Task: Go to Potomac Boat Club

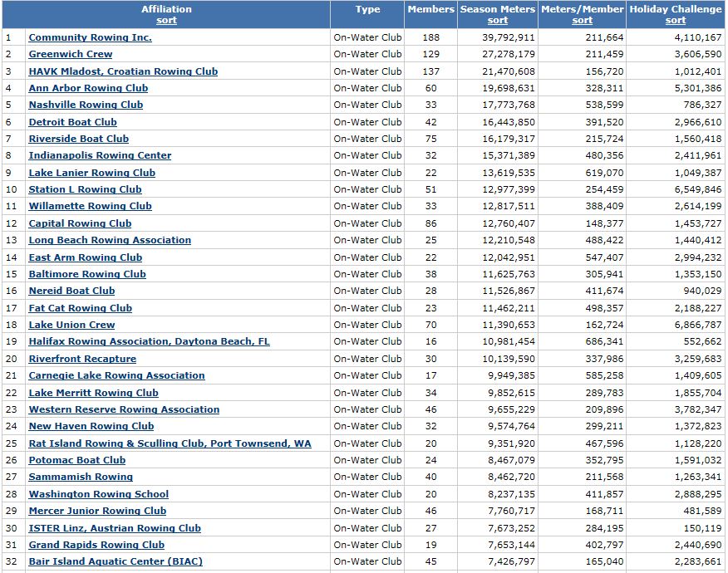Action: (77, 460)
